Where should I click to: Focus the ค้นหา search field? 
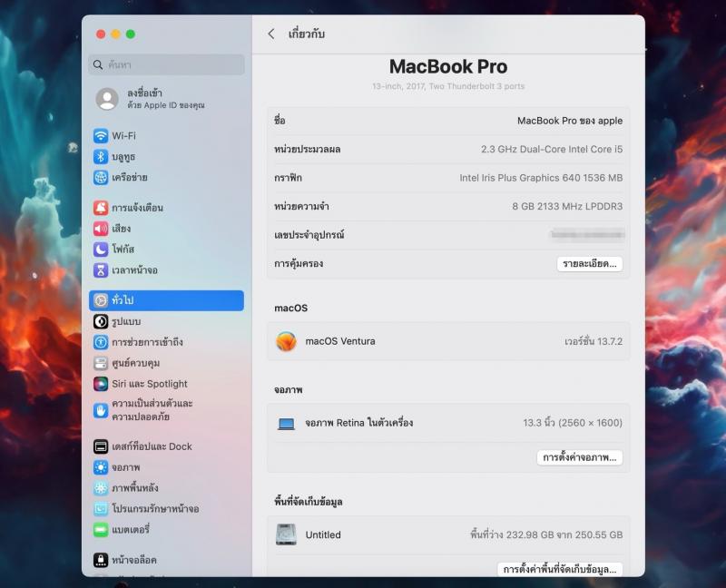(167, 64)
